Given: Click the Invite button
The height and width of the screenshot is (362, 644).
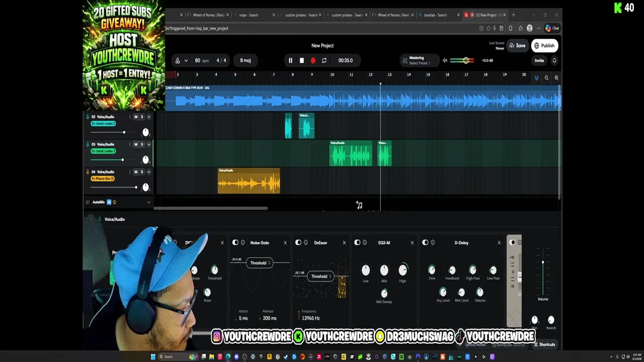Looking at the screenshot, I should [x=539, y=60].
